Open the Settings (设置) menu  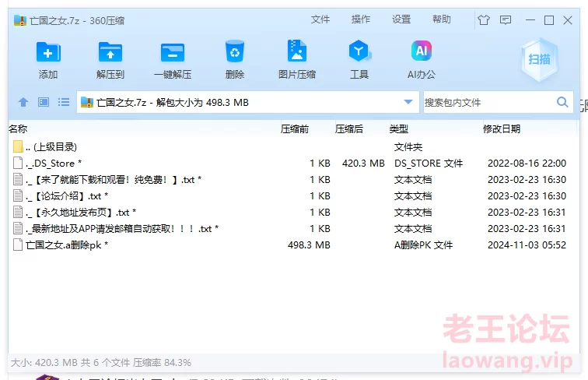point(401,19)
